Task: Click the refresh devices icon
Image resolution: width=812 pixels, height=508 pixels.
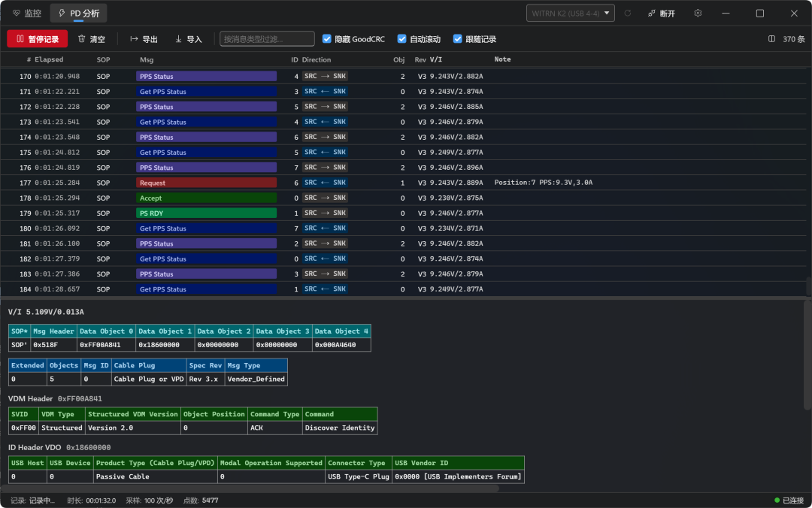Action: tap(628, 13)
